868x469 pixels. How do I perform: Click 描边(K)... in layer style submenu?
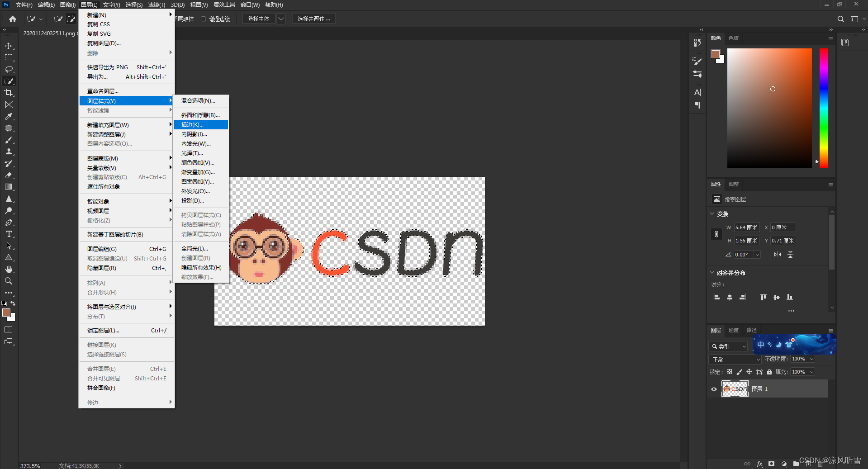[201, 125]
